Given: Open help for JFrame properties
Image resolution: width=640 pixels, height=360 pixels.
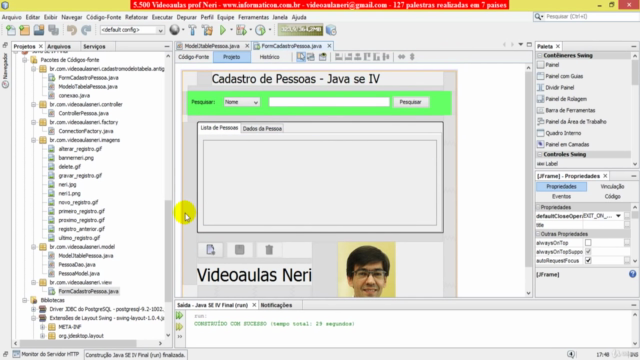Looking at the screenshot, I should tap(632, 274).
